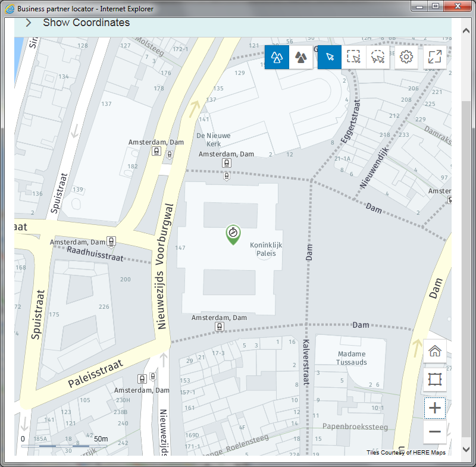Click the Tiles Courtesy of HERE Maps text
Screen dimensions: 476x467
click(406, 453)
